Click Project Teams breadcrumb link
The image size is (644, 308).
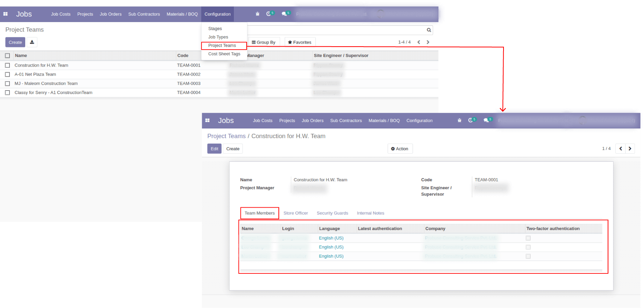pos(226,136)
